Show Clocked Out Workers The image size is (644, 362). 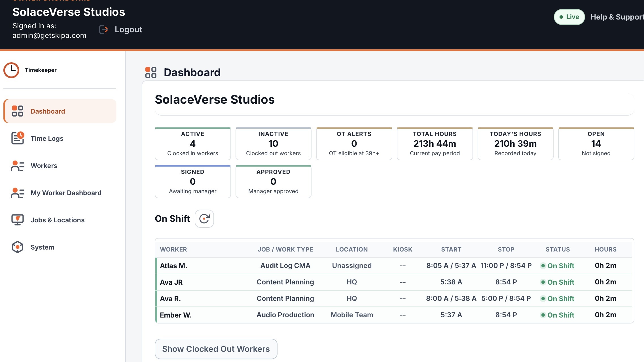tap(216, 349)
